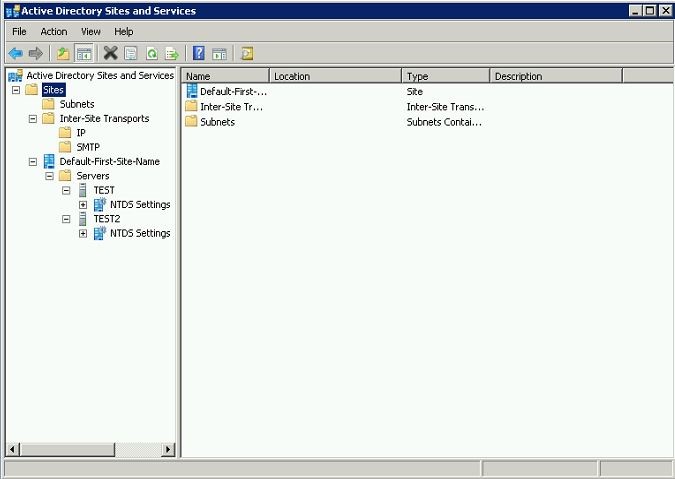Click NTDS Settings icon under TEST

pos(100,204)
